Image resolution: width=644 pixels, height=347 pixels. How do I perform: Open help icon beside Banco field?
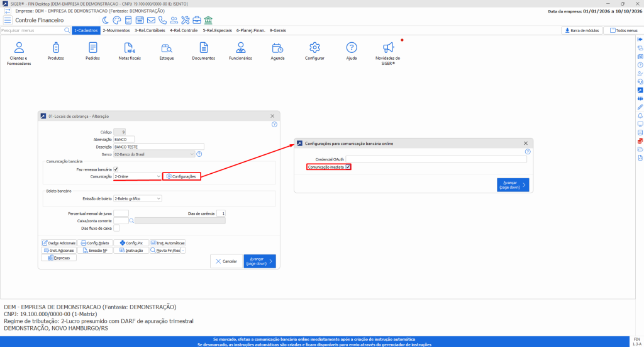pos(199,154)
